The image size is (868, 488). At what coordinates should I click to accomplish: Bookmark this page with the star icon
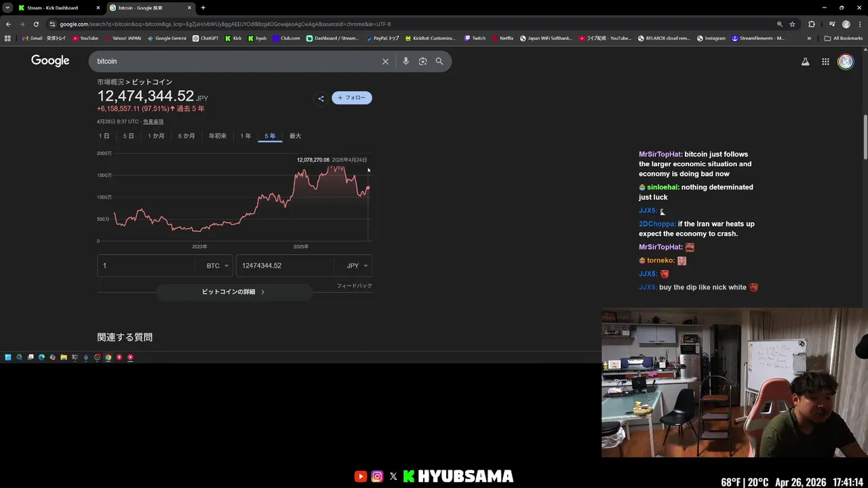coord(792,24)
